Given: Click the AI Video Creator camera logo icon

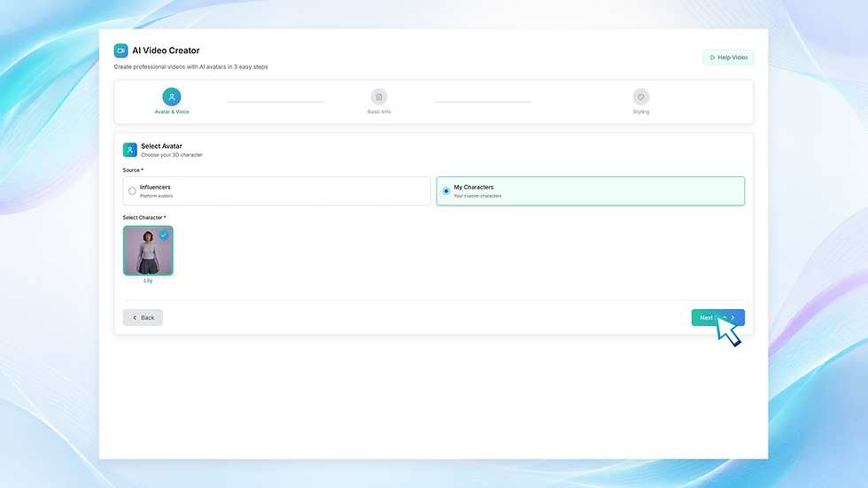Looking at the screenshot, I should 120,50.
